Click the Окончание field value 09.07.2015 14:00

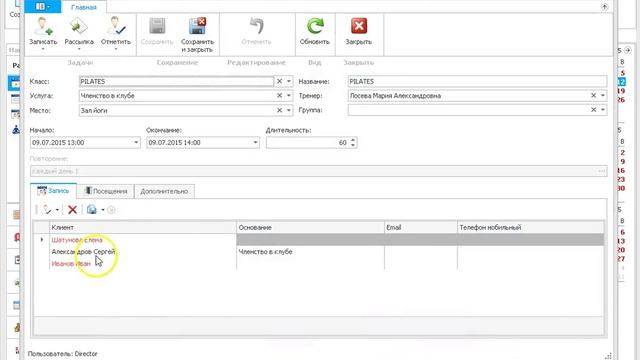(174, 142)
